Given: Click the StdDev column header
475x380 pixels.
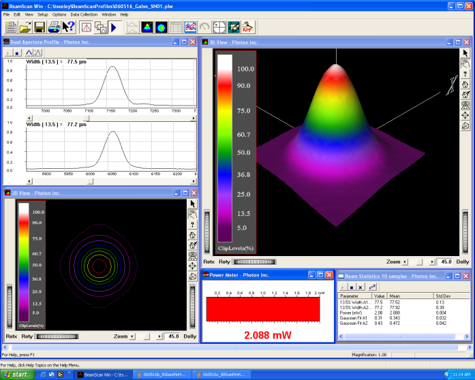Looking at the screenshot, I should point(451,296).
